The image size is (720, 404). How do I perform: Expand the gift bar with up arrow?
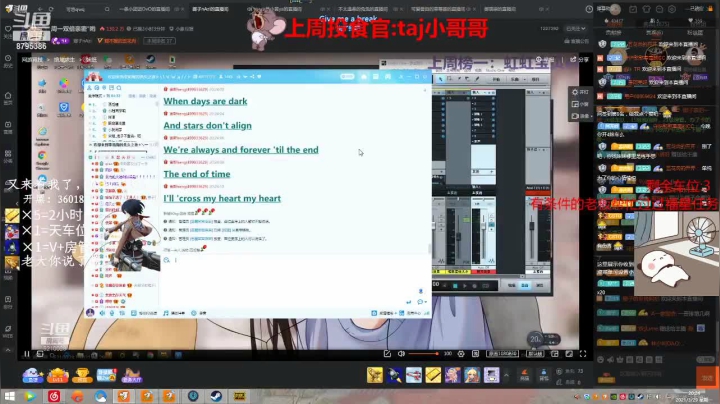click(x=506, y=375)
